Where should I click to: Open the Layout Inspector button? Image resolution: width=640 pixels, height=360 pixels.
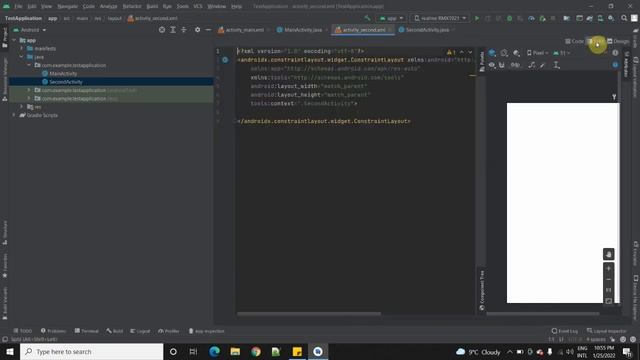[x=607, y=331]
